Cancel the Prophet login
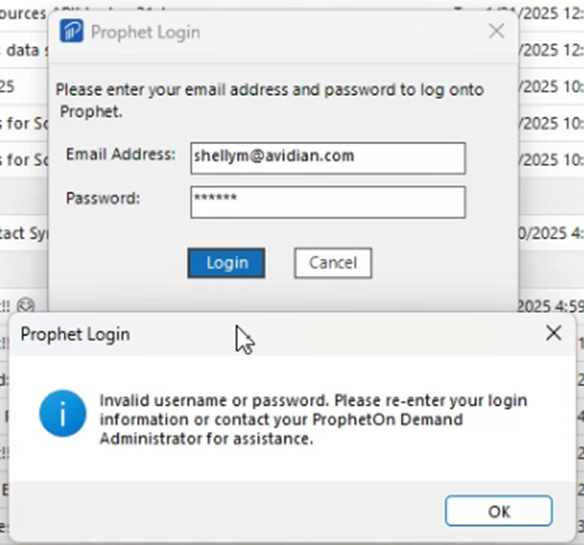 click(333, 263)
